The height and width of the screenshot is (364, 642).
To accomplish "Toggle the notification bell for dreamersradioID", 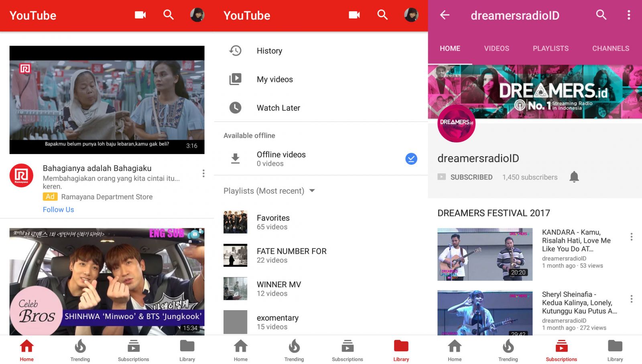I will click(x=574, y=177).
